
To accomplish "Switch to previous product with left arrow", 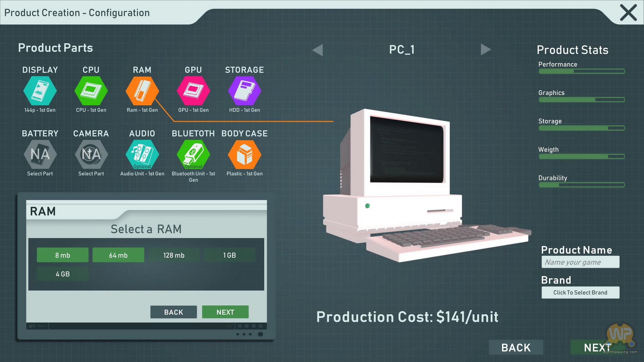I will click(x=318, y=50).
